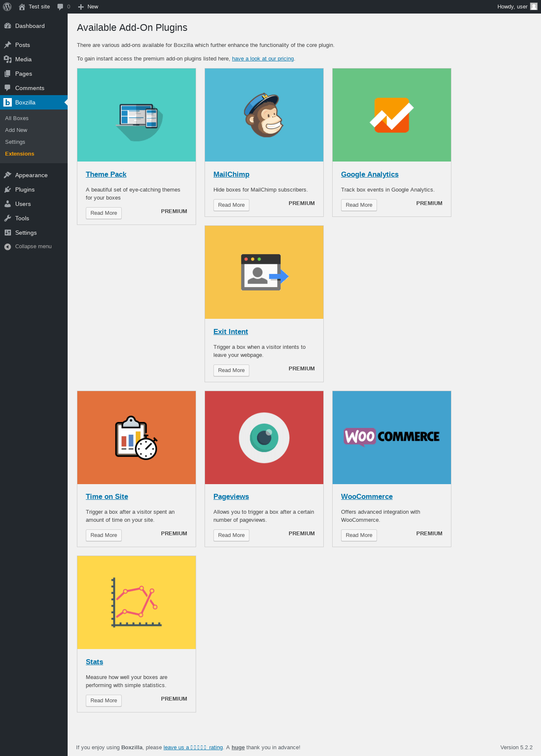541x756 pixels.
Task: Click the Stats line chart image
Action: (137, 603)
